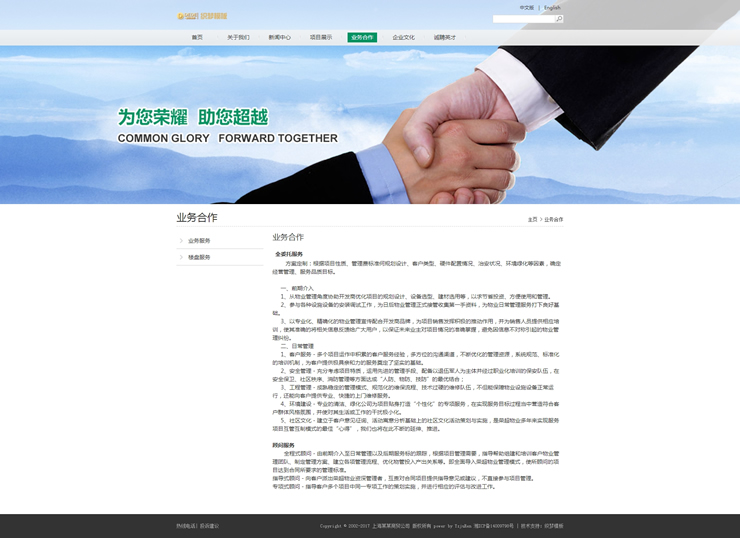740x538 pixels.
Task: Go to 关于我们 in the navigation bar
Action: pyautogui.click(x=238, y=37)
